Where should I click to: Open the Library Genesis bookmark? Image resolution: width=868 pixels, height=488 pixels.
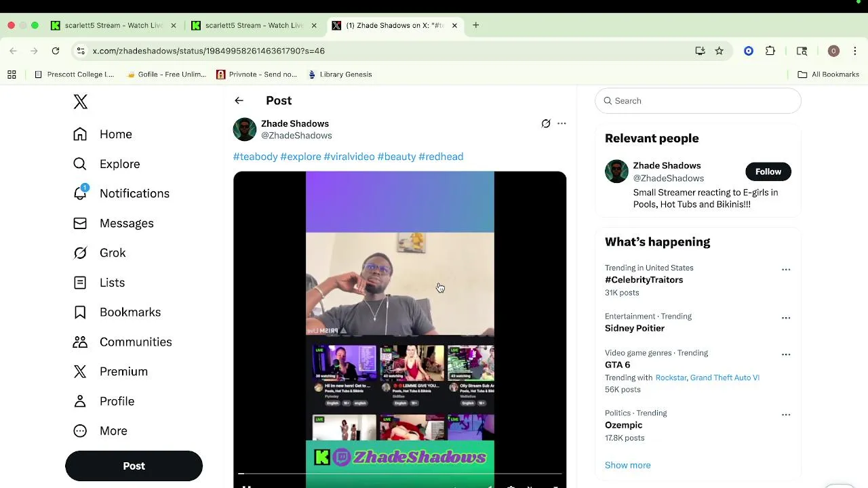(340, 75)
